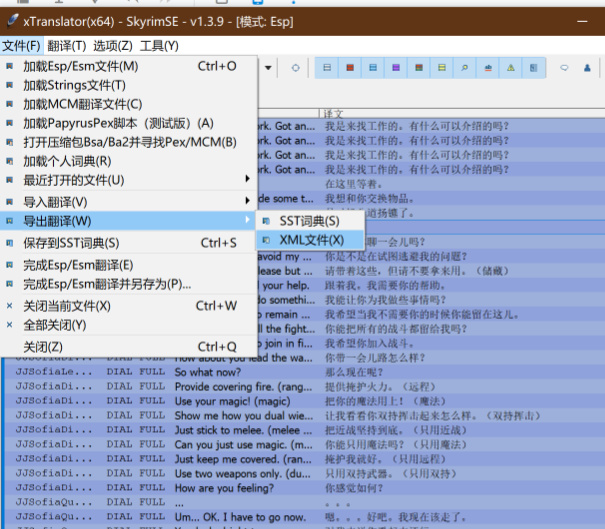Expand the 最近打开的文件(U) submenu arrow

247,178
